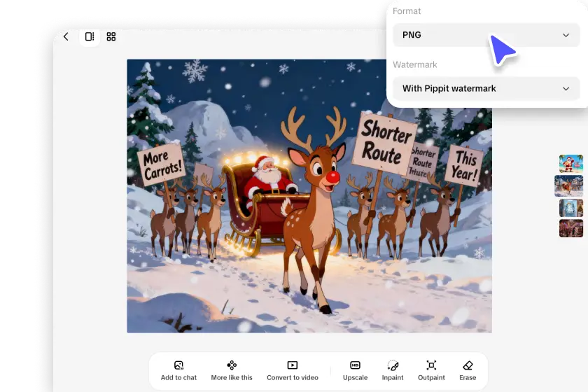
Task: Click the Format label text
Action: click(x=407, y=11)
